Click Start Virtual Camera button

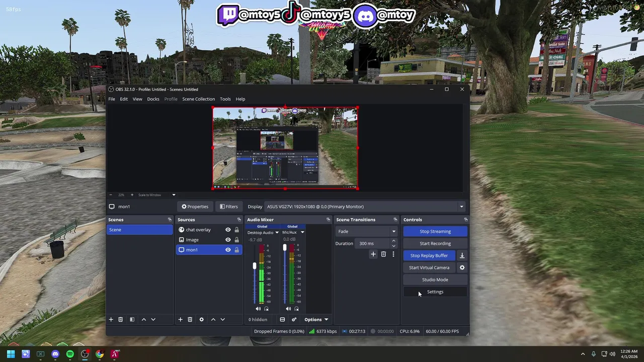click(x=429, y=267)
